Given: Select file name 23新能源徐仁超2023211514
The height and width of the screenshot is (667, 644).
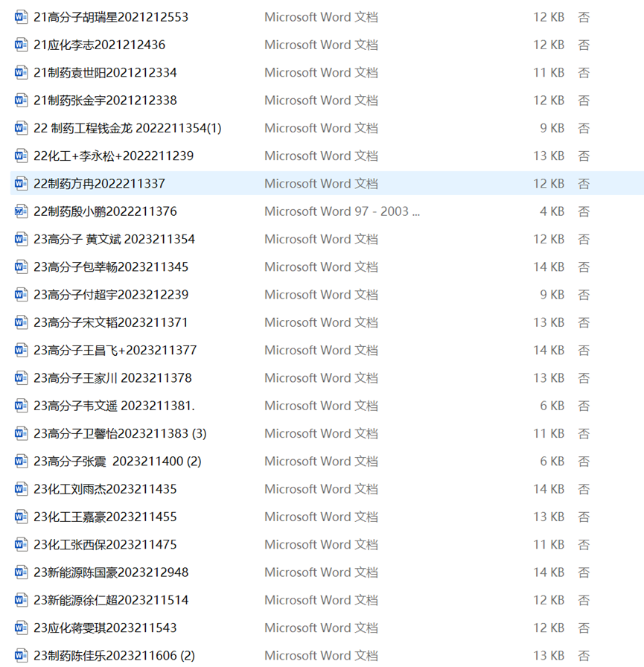Looking at the screenshot, I should click(111, 600).
